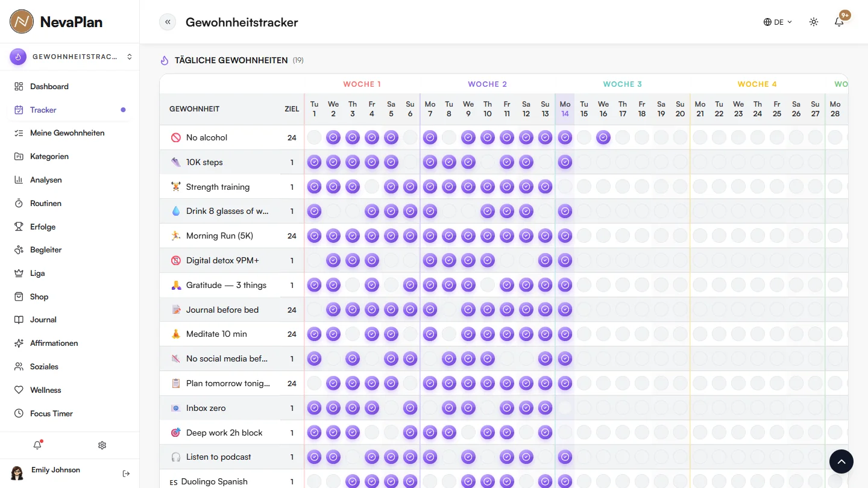Click the Monday 14 date column header
Image resolution: width=868 pixels, height=488 pixels.
565,109
